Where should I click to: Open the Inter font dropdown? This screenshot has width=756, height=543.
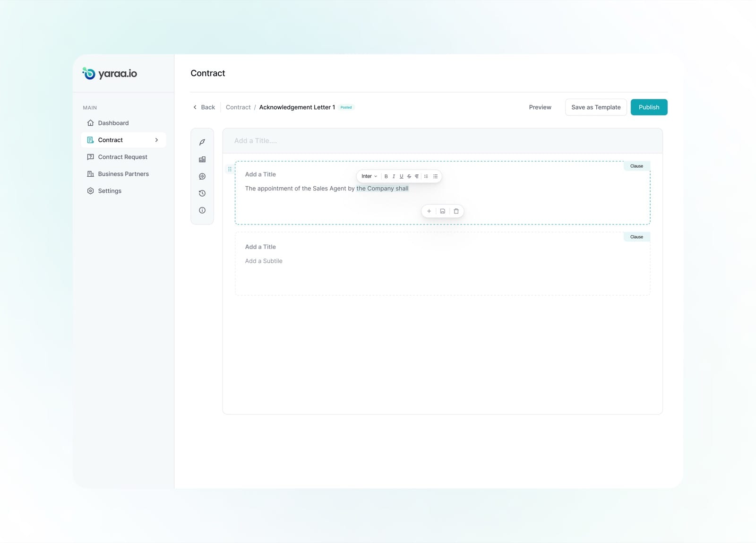coord(369,176)
